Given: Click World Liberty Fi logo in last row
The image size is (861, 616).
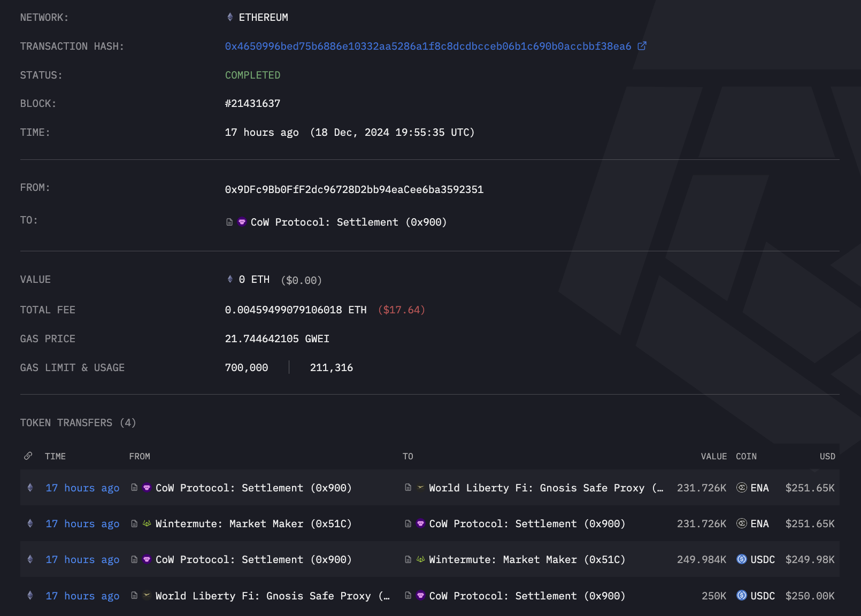Looking at the screenshot, I should click(147, 595).
